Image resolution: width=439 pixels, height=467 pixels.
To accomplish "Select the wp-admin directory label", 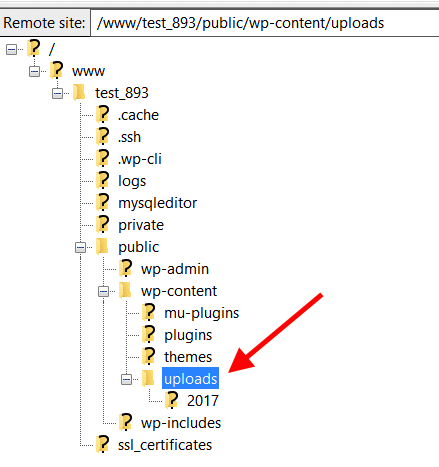I will (x=175, y=269).
